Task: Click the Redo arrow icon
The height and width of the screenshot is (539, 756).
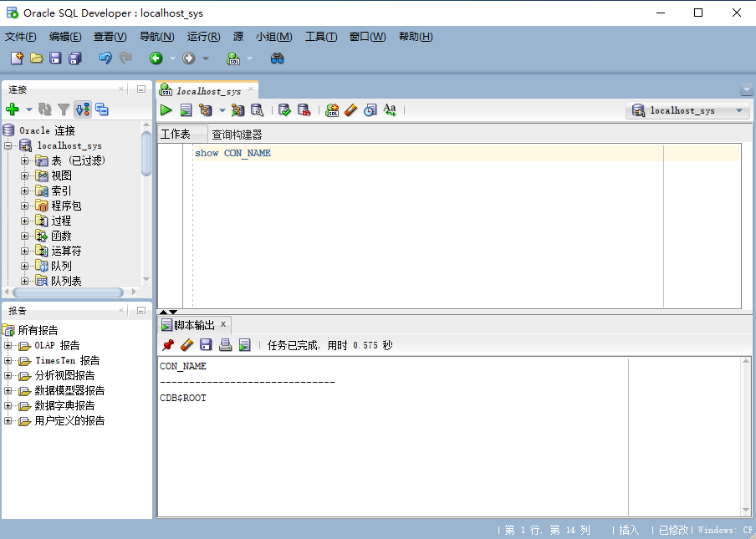Action: 125,58
